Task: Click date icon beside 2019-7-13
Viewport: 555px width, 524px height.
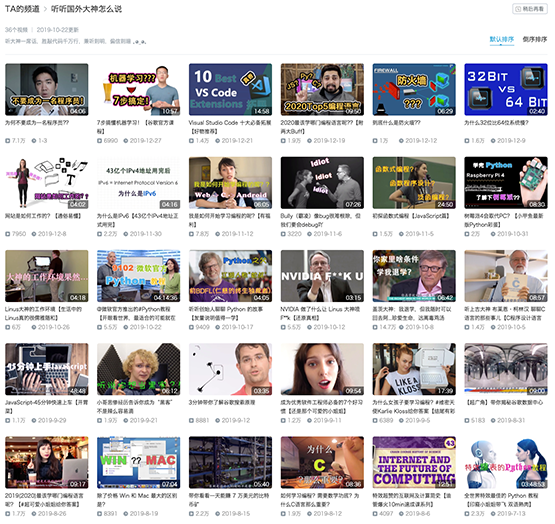Action: (493, 514)
